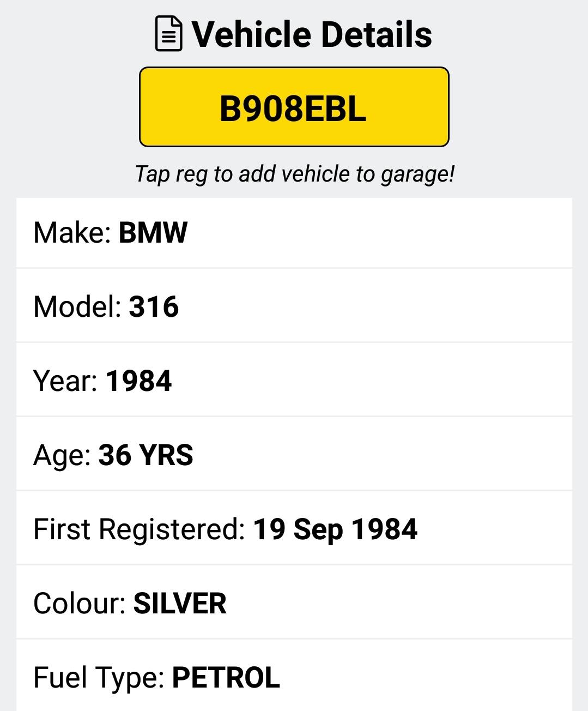Tap the yellow B908EBL registration plate
This screenshot has width=588, height=711.
[294, 107]
